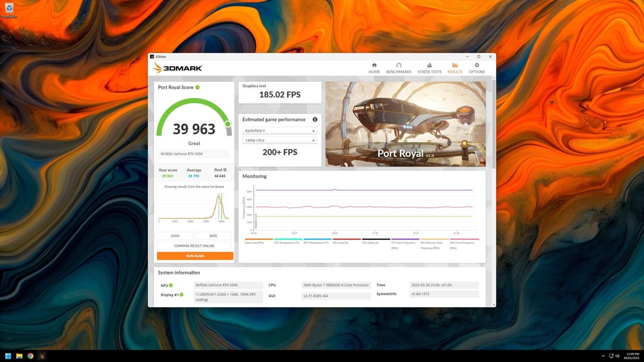Click the score distribution histogram
This screenshot has width=644, height=362.
click(194, 207)
